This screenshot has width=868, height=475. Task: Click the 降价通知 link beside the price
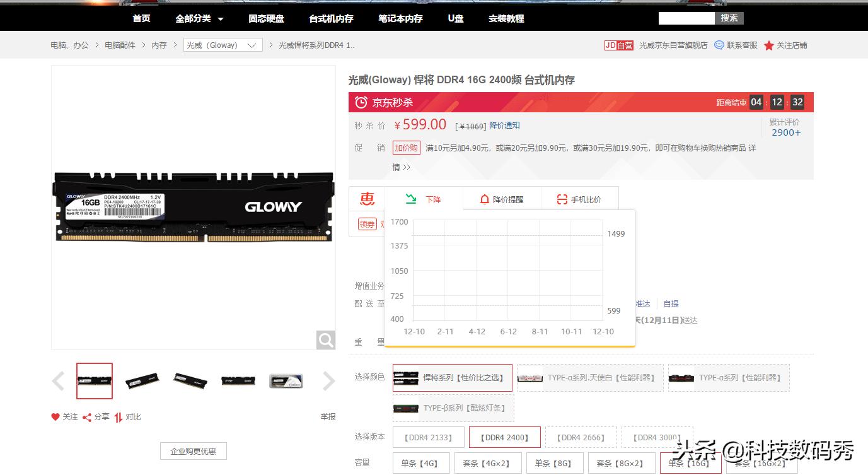pyautogui.click(x=504, y=126)
